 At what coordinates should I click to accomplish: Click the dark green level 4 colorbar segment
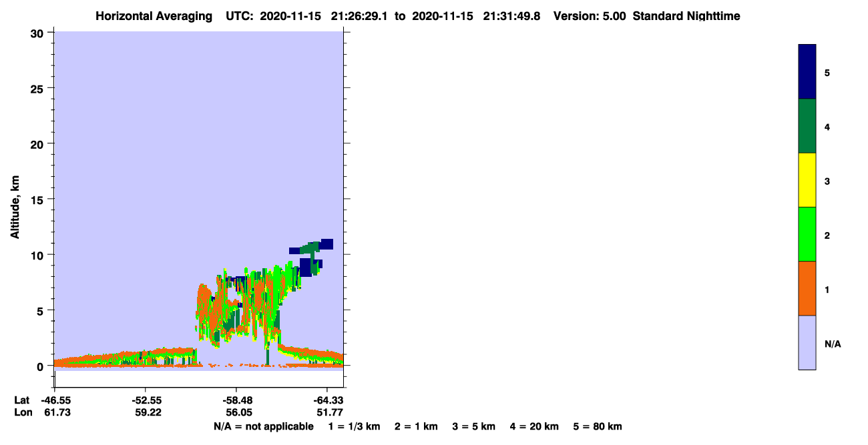(807, 126)
